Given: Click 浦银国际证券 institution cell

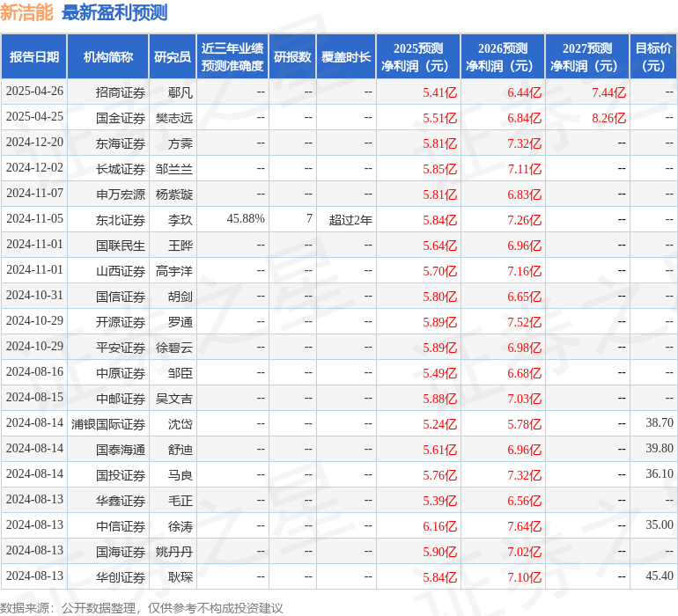Looking at the screenshot, I should click(x=108, y=424).
